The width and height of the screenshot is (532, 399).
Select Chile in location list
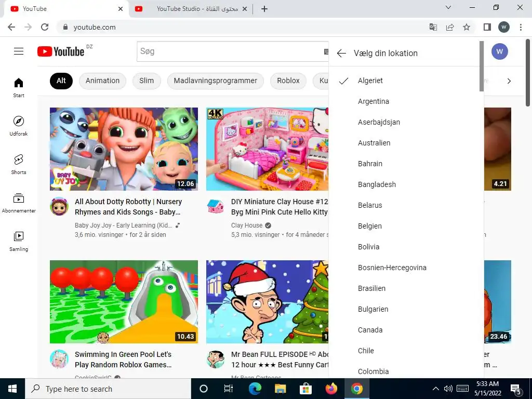(x=406, y=351)
